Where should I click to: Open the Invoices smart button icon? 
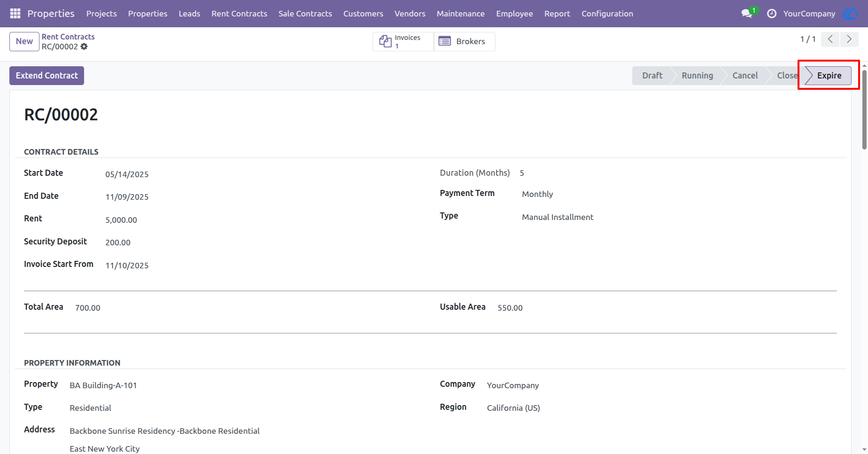(385, 41)
